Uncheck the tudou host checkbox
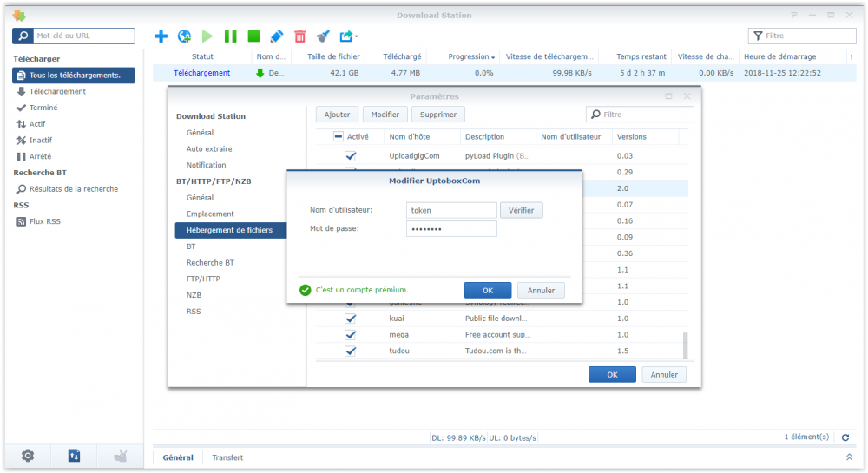Viewport: 868px width, 473px height. point(351,351)
